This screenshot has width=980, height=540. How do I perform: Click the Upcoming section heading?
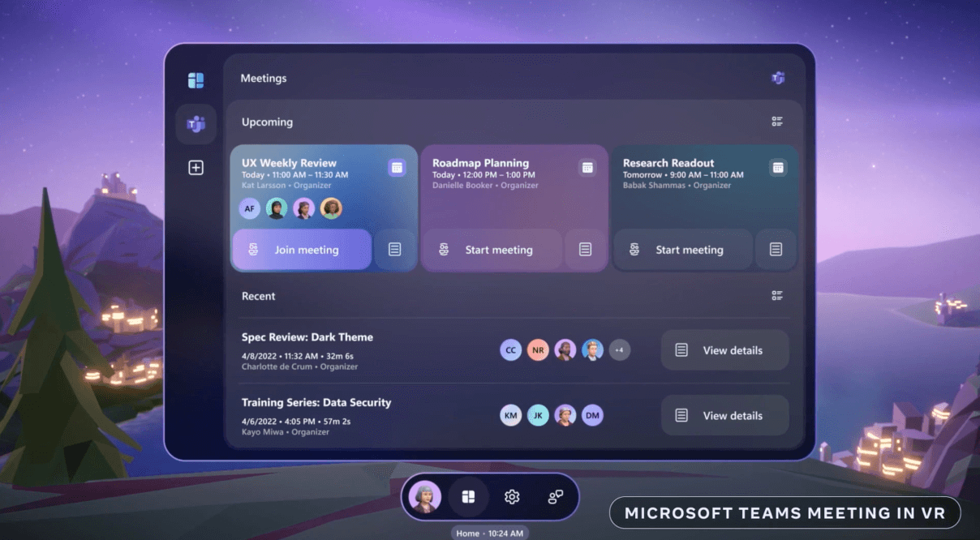click(x=267, y=122)
